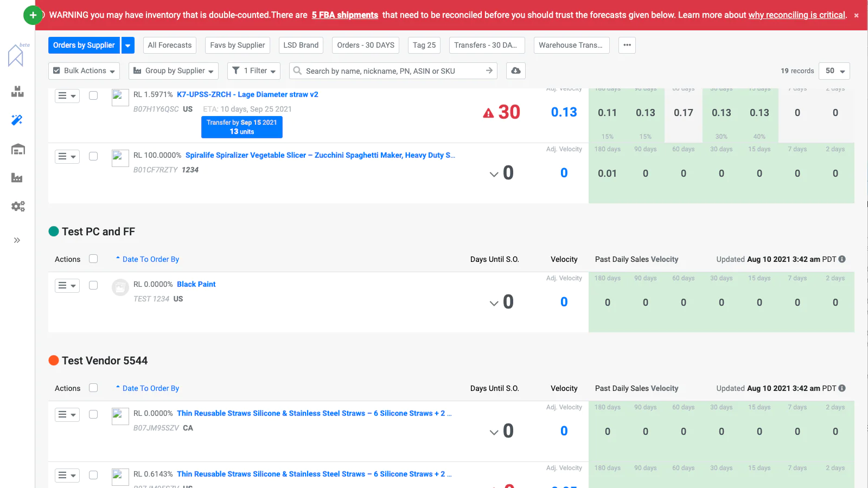Open the warehouse sidebar icon
Viewport: 868px width, 488px height.
pyautogui.click(x=18, y=149)
